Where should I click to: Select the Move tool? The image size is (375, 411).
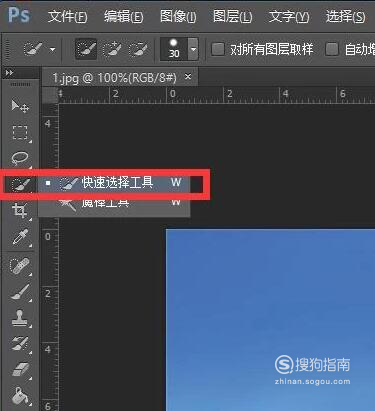(20, 106)
